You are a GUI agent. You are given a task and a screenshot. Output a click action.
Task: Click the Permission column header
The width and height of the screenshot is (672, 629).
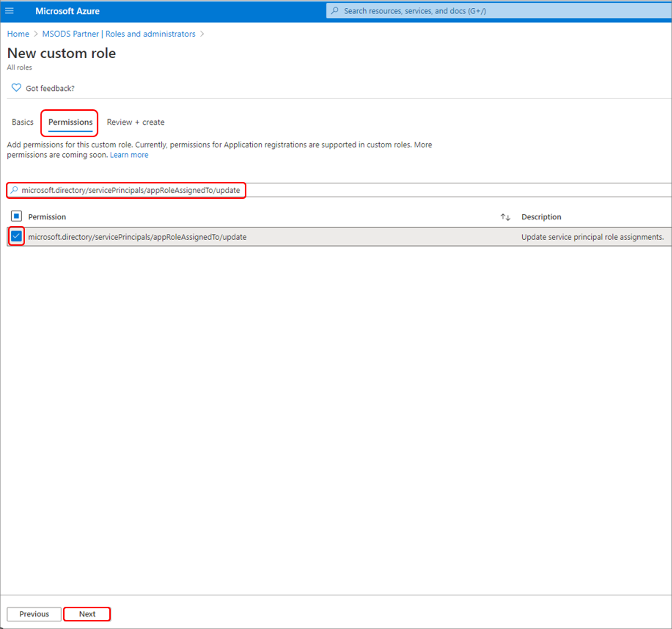point(47,217)
